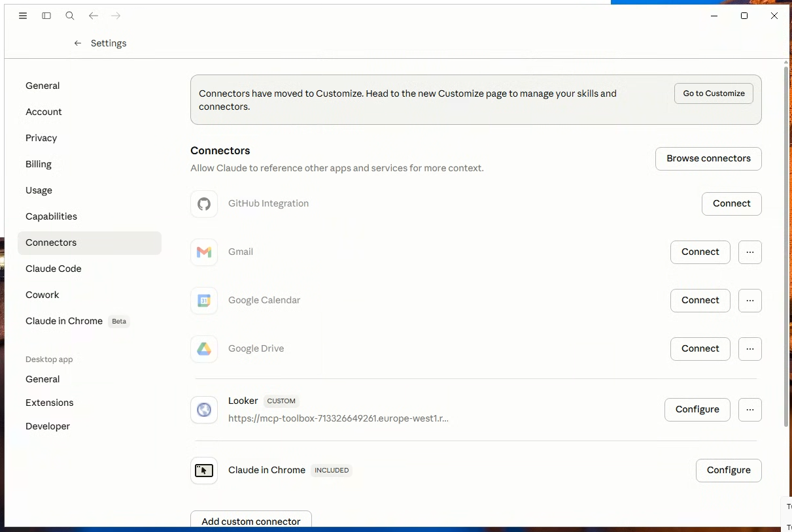Click the Google Calendar connector name
The height and width of the screenshot is (532, 792).
tap(264, 301)
